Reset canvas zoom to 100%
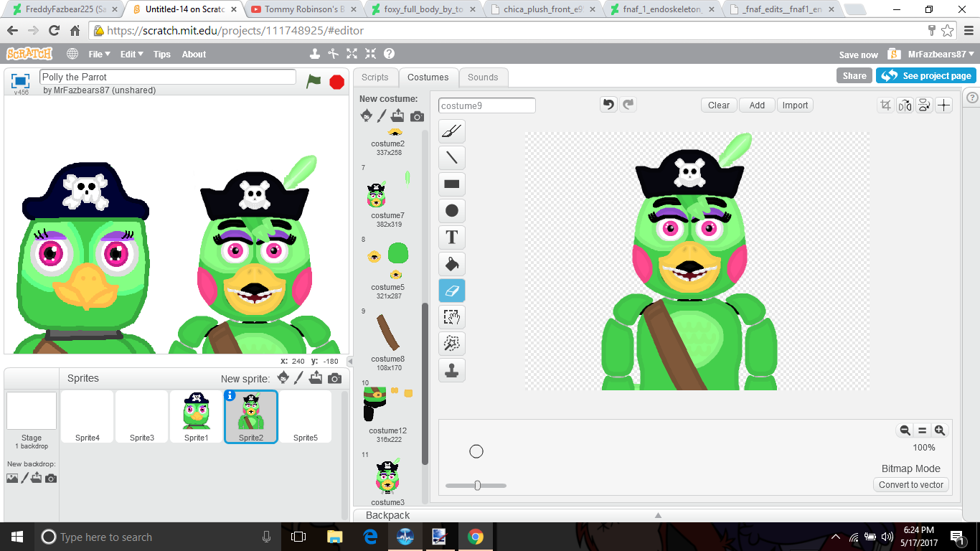This screenshot has width=980, height=551. (922, 430)
